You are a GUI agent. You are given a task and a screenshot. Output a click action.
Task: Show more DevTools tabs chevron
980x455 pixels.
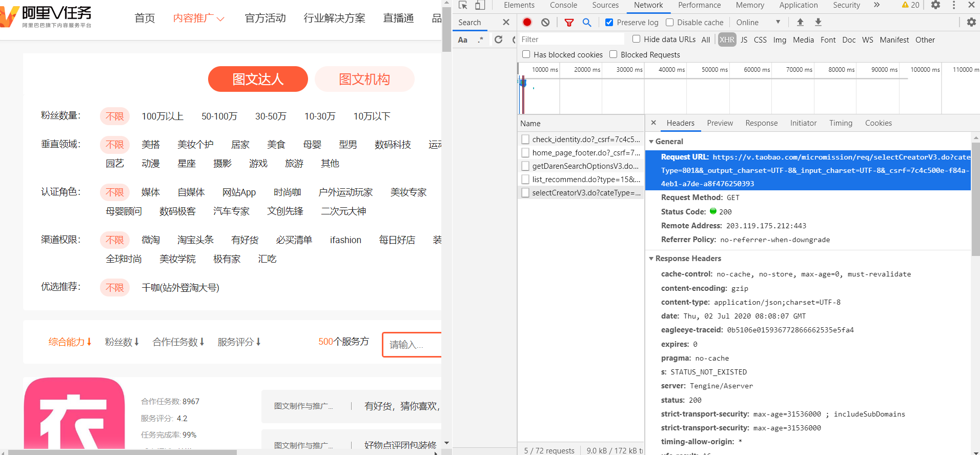[x=876, y=5]
